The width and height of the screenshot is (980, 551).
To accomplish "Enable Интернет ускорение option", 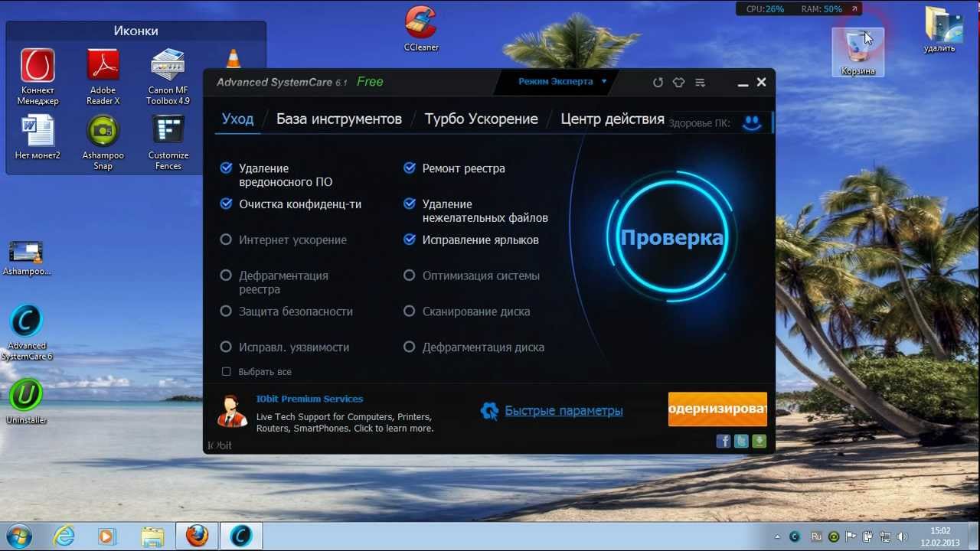I will point(226,240).
